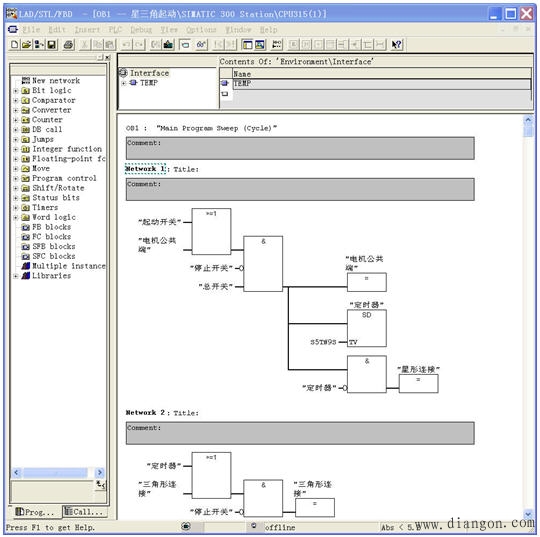The height and width of the screenshot is (537, 540).
Task: Expand the Timers folder in the tree
Action: pos(15,208)
